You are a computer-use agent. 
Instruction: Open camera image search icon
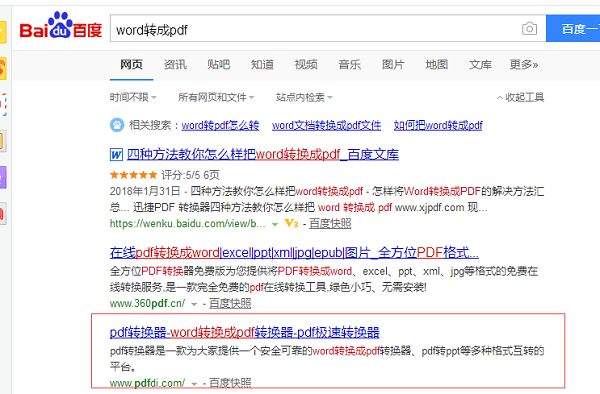[529, 29]
